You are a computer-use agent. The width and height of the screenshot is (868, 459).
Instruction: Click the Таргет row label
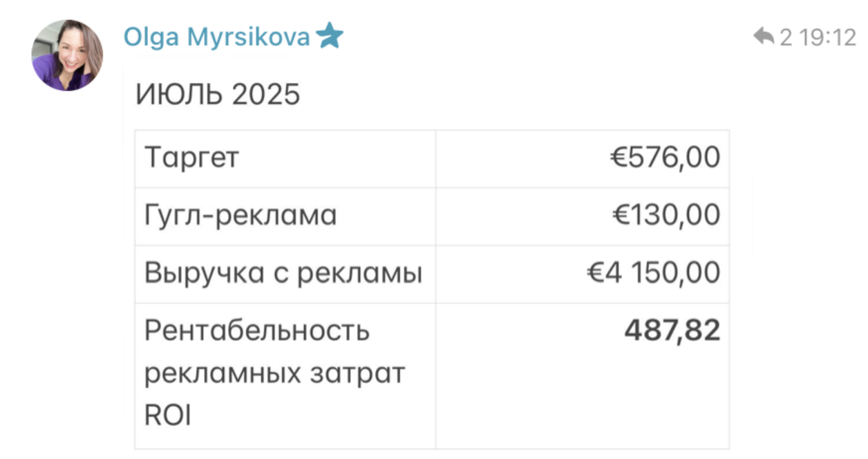pos(191,158)
